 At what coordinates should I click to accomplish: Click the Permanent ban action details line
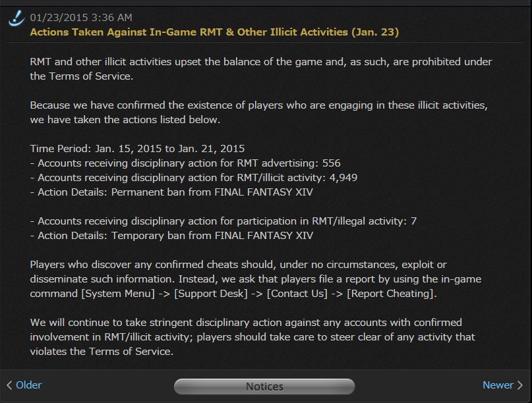click(x=171, y=192)
